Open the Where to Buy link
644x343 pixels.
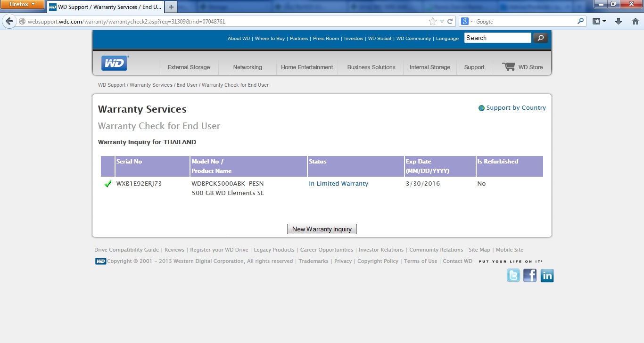(270, 39)
